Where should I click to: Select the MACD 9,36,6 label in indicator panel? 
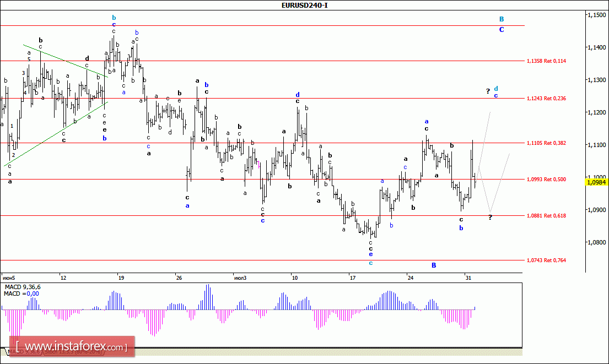click(x=23, y=287)
